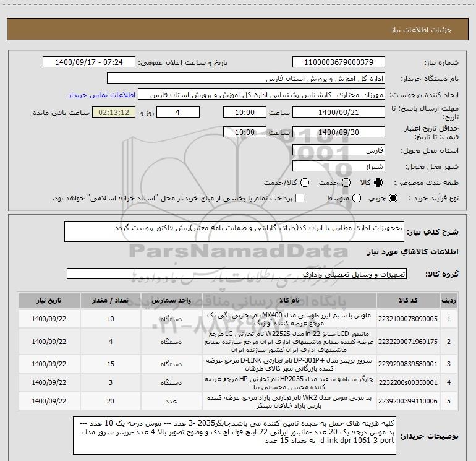Image resolution: width=476 pixels, height=461 pixels.
Task: Click product code 2239200399110006
Action: pos(408,401)
